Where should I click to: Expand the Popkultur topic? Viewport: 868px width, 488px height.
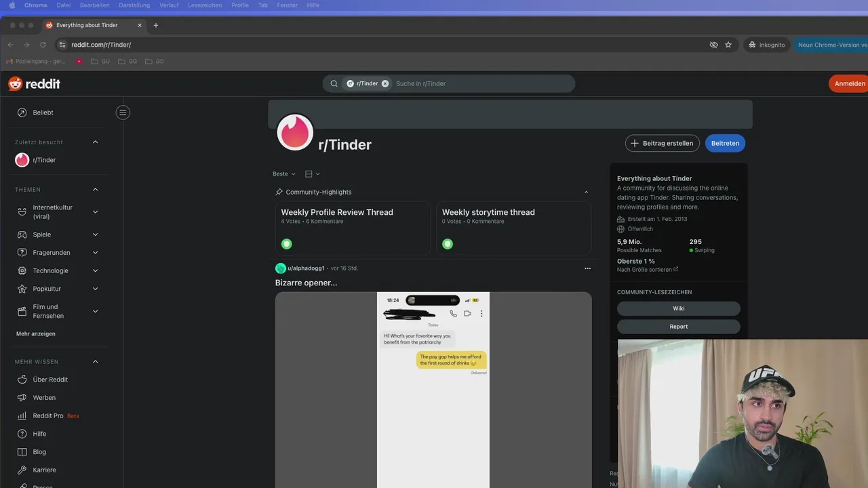coord(95,289)
